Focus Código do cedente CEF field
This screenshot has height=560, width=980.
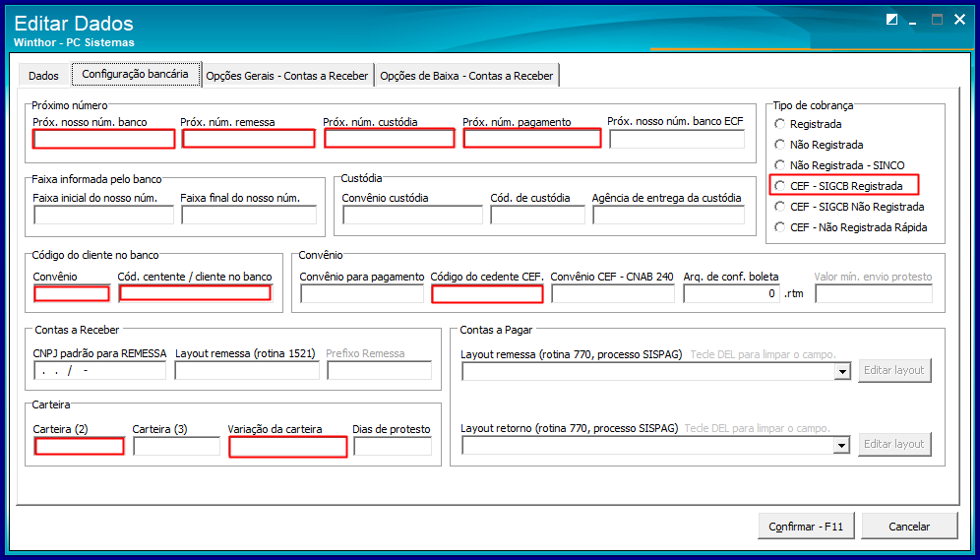[487, 293]
